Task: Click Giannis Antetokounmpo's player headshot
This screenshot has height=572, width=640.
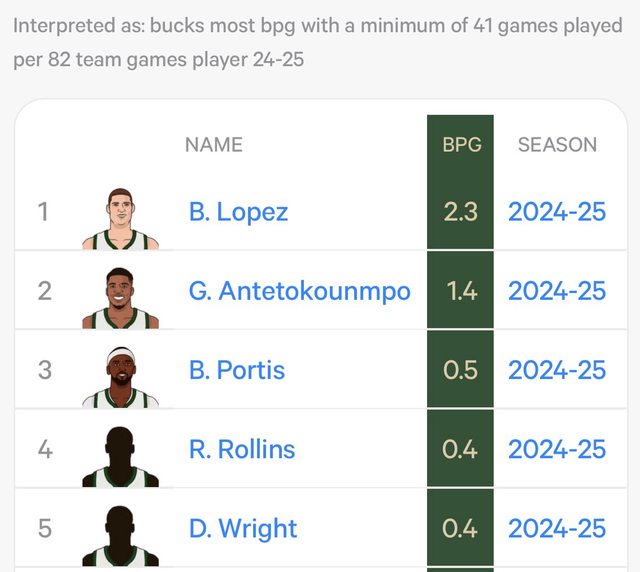Action: 120,295
